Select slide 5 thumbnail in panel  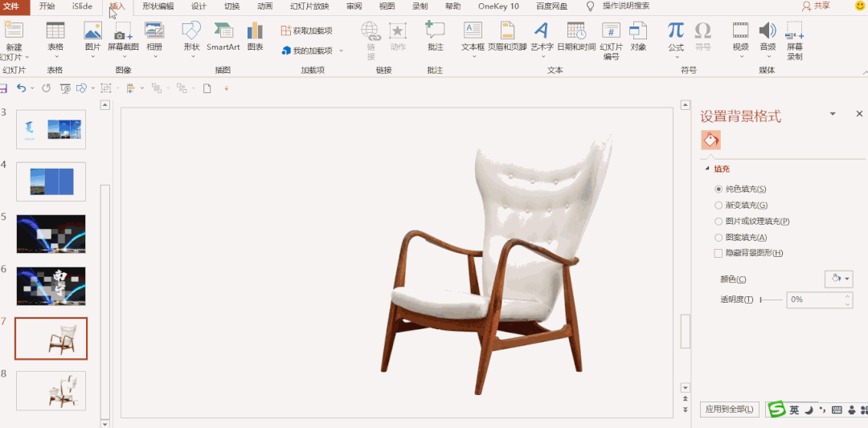(51, 234)
